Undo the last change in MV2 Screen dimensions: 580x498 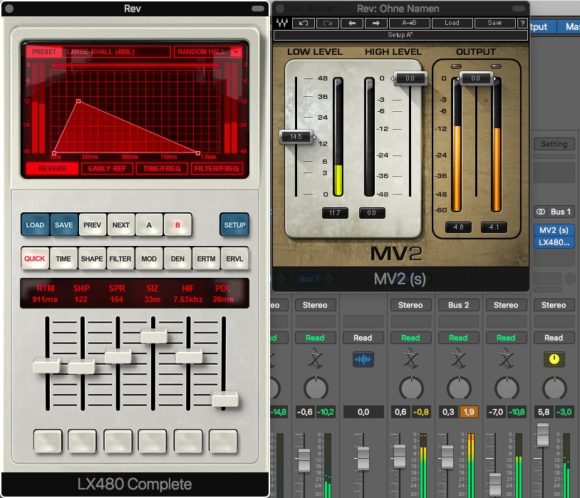[x=303, y=23]
